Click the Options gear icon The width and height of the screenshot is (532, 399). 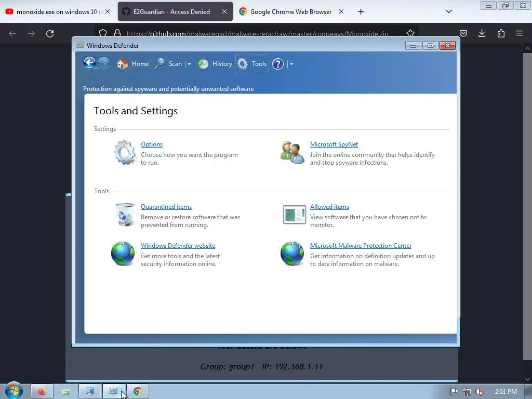125,153
